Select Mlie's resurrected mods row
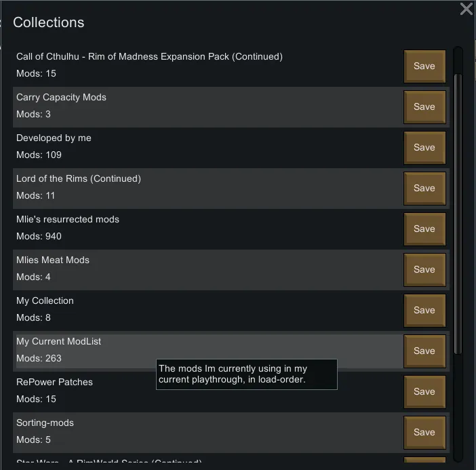This screenshot has height=470, width=476. (203, 229)
